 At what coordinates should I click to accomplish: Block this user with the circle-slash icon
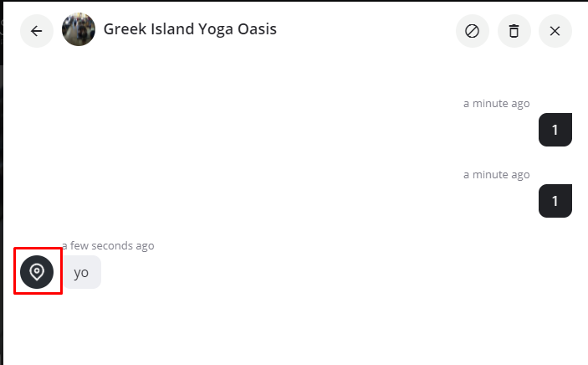pos(472,31)
